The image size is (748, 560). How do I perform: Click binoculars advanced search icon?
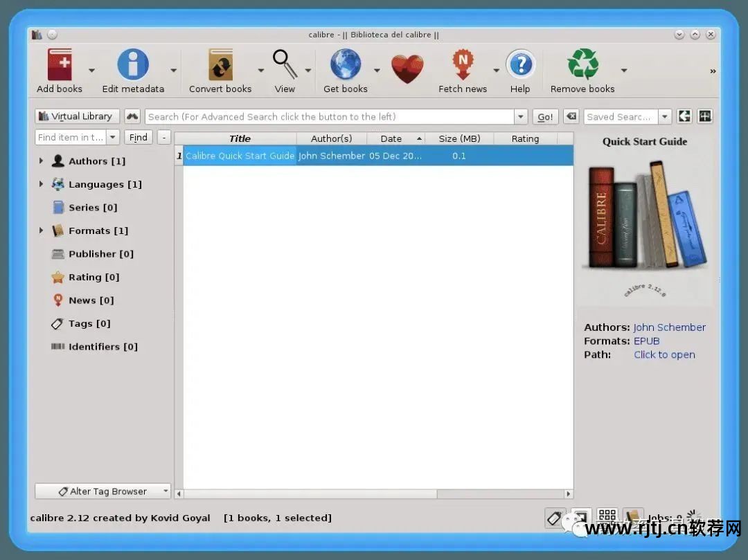pos(132,117)
